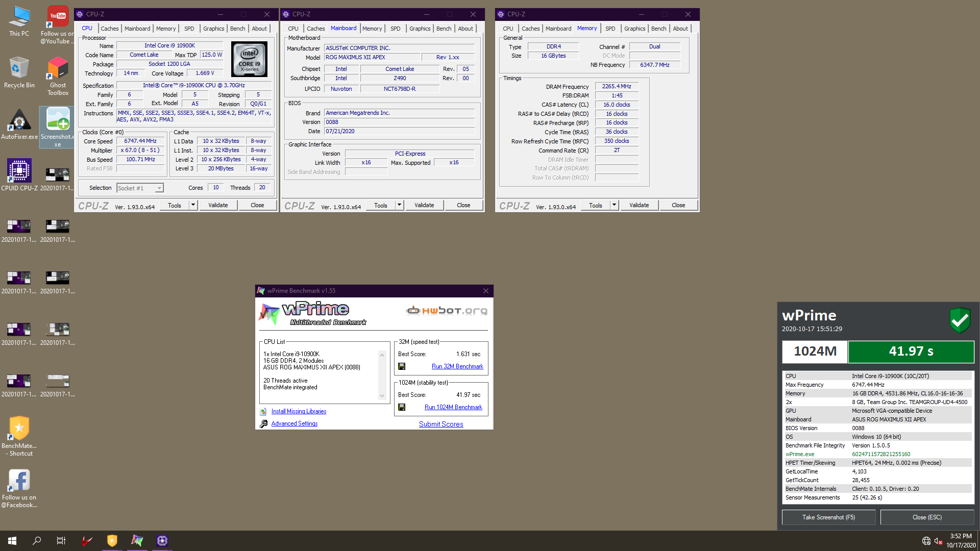
Task: Select DRAM Frequency 2265.4 MHz value
Action: coord(617,87)
